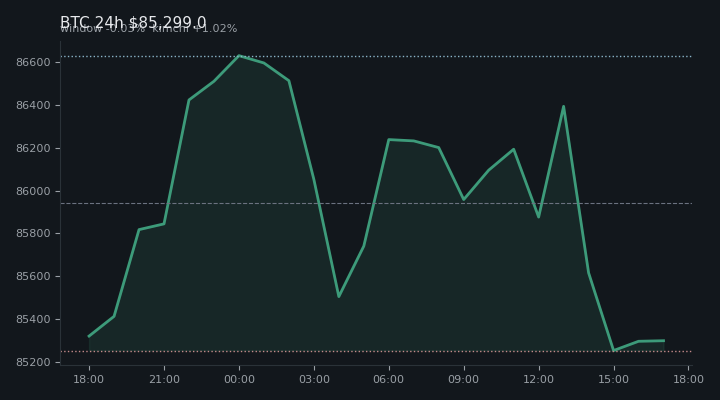Click the 09:00 time axis label
The image size is (720, 400).
(x=464, y=379)
